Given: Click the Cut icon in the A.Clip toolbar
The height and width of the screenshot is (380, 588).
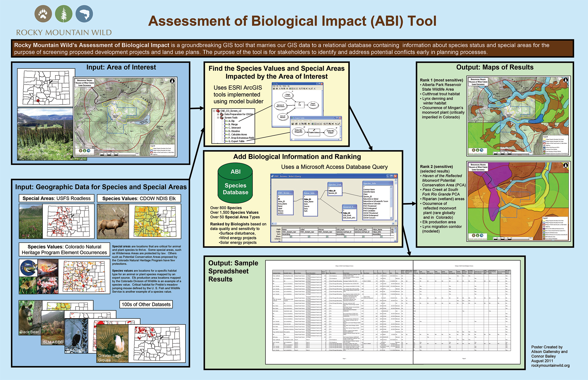Looking at the screenshot, I should pos(280,89).
